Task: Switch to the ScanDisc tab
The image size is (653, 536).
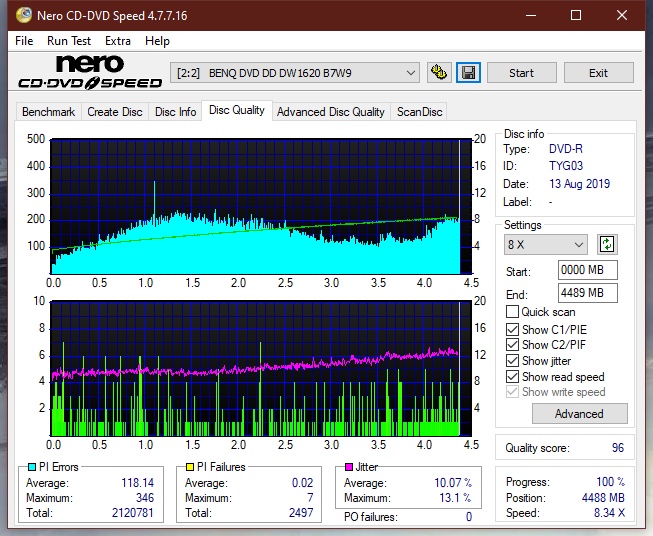Action: [419, 112]
